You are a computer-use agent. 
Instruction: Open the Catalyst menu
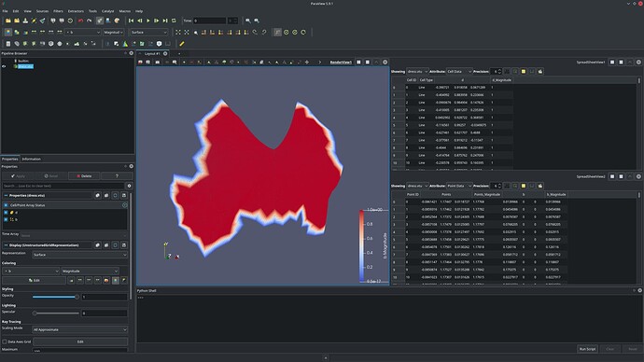pos(108,11)
